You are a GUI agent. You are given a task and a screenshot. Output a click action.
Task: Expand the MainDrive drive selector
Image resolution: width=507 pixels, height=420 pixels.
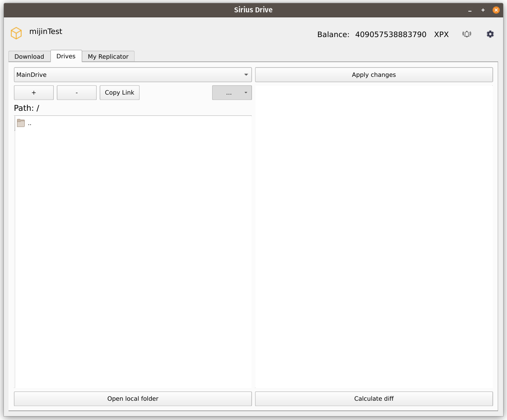coord(133,75)
